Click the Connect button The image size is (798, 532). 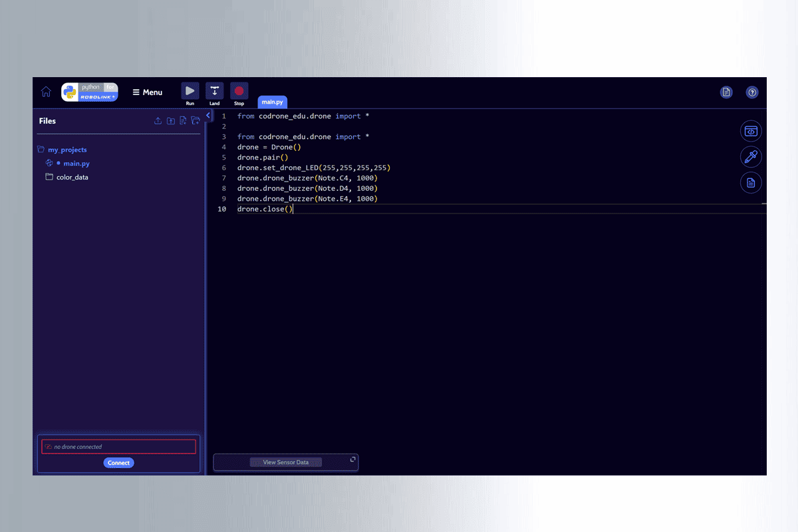coord(118,463)
